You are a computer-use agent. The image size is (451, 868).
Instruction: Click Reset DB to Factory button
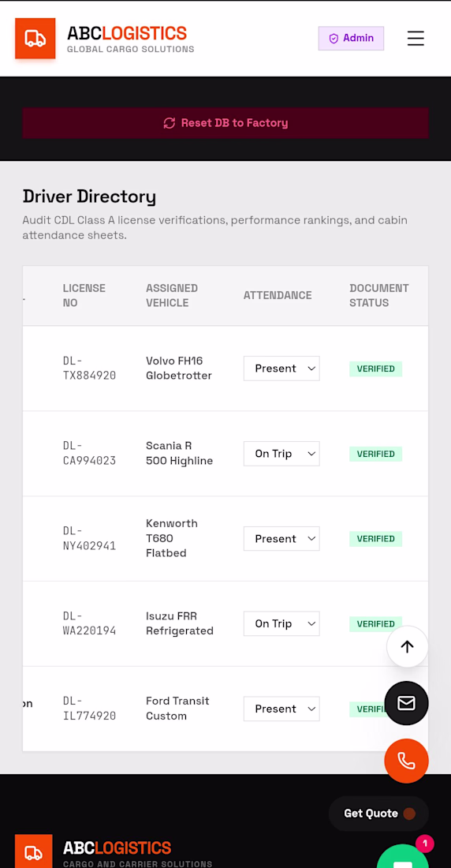click(225, 123)
